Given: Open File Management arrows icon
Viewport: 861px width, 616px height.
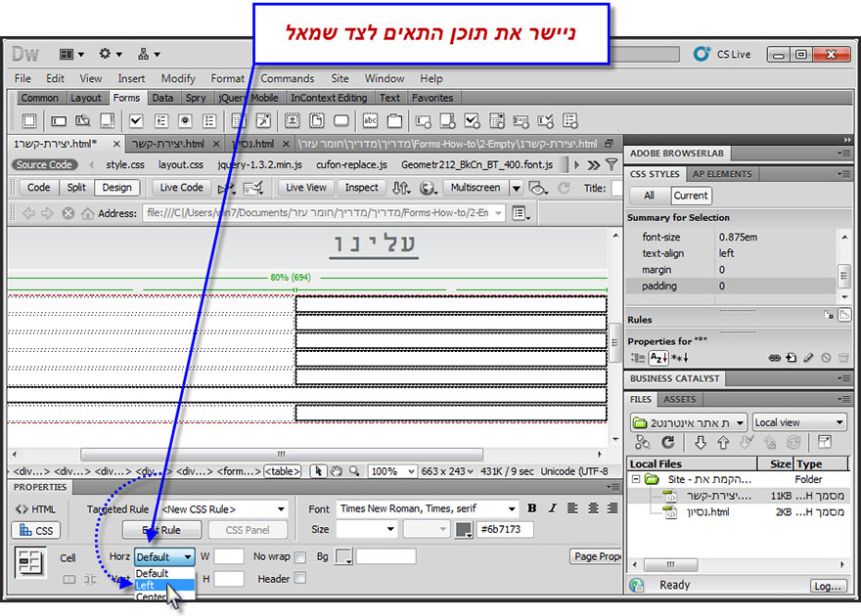Looking at the screenshot, I should pyautogui.click(x=400, y=188).
